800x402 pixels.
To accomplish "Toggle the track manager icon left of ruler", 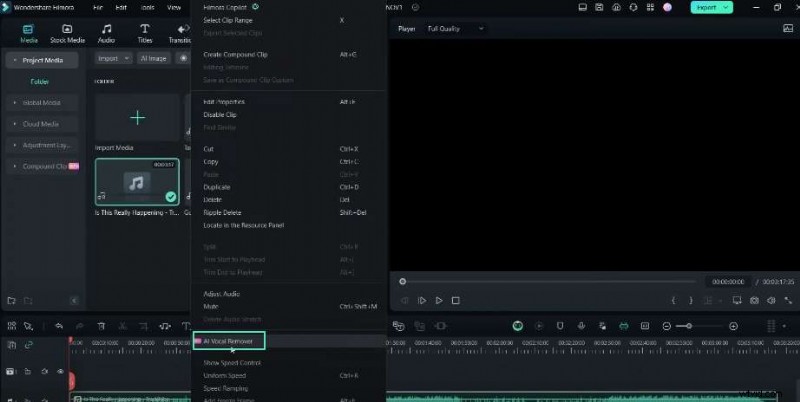I will coord(11,345).
